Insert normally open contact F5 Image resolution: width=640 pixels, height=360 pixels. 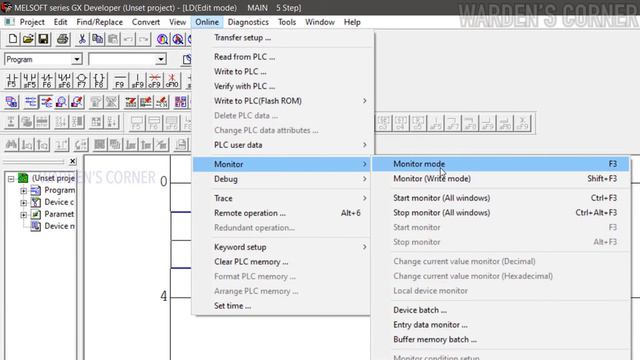pos(12,80)
